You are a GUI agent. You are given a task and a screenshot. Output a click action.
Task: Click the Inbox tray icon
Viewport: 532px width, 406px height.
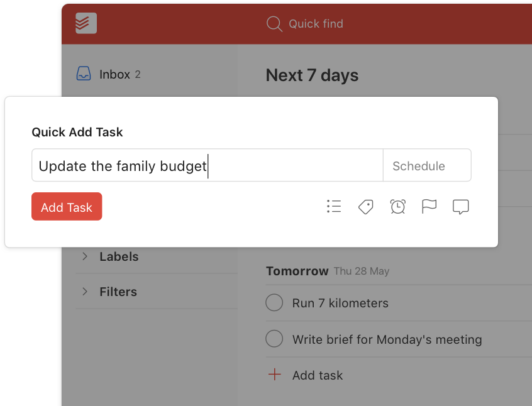(84, 74)
